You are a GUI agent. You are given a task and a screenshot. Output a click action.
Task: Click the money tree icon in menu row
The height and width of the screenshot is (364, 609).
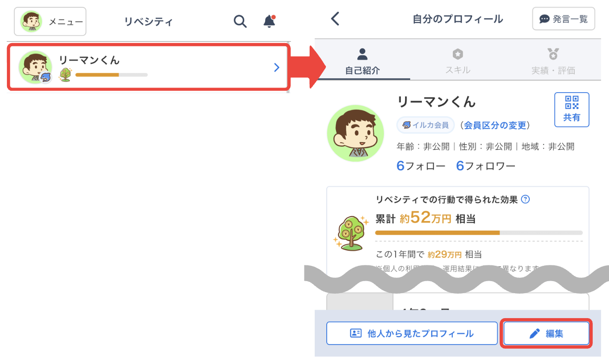click(66, 75)
